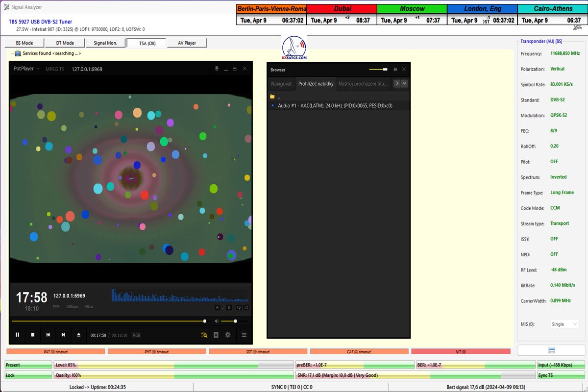Mute audio with the speaker icon
The width and height of the screenshot is (588, 392).
[216, 321]
